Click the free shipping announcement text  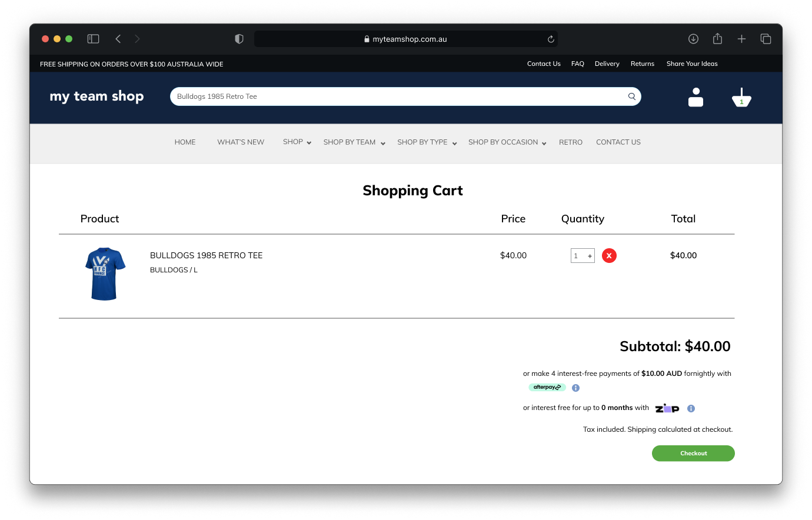pos(132,64)
